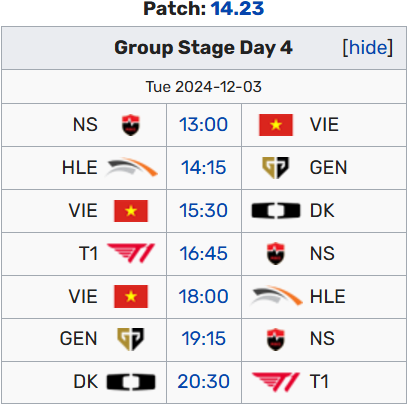Click the DK logo in the 15:30 match
This screenshot has width=409, height=407.
click(276, 211)
